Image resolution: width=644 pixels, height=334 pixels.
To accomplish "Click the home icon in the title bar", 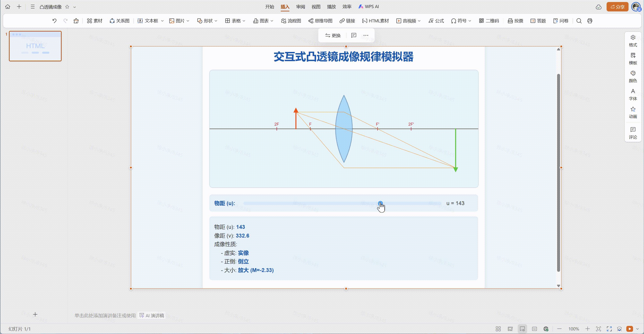I will pyautogui.click(x=8, y=7).
